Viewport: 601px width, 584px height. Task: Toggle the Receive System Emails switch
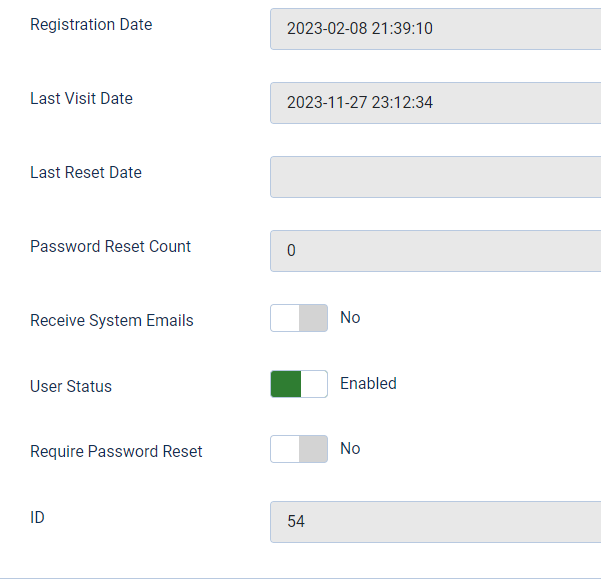point(298,318)
